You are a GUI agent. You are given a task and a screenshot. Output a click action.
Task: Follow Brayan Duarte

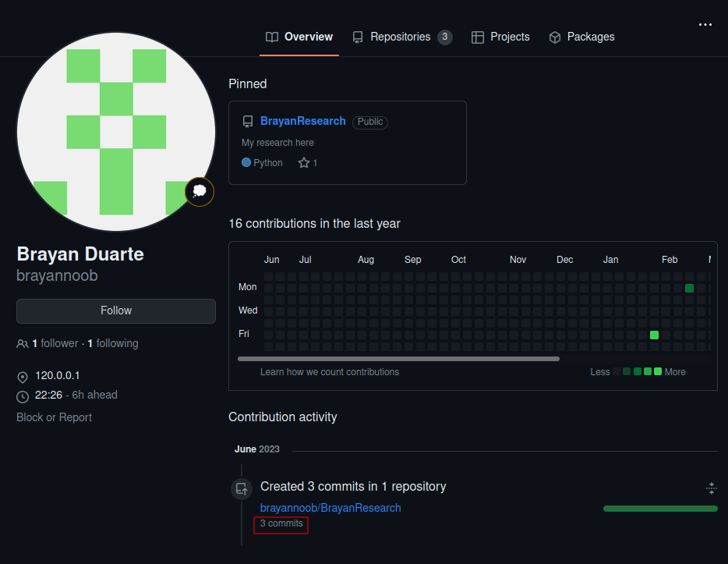coord(116,310)
